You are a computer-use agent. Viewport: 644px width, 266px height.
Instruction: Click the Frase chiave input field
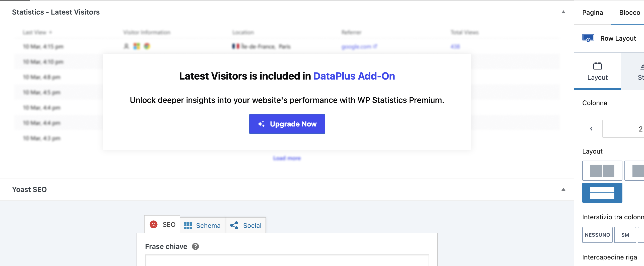pyautogui.click(x=287, y=260)
